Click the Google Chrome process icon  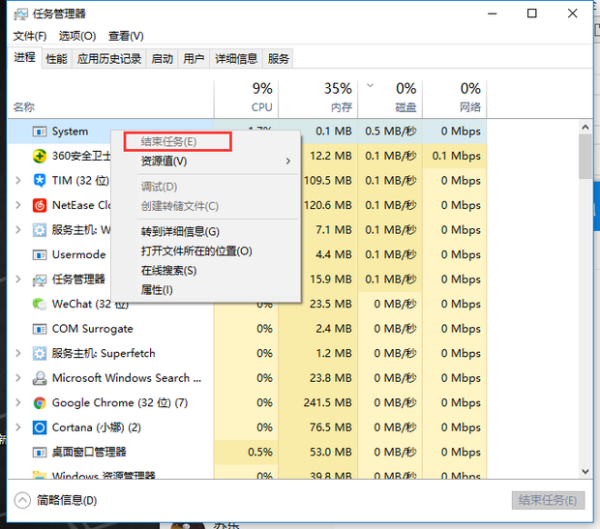click(x=40, y=403)
